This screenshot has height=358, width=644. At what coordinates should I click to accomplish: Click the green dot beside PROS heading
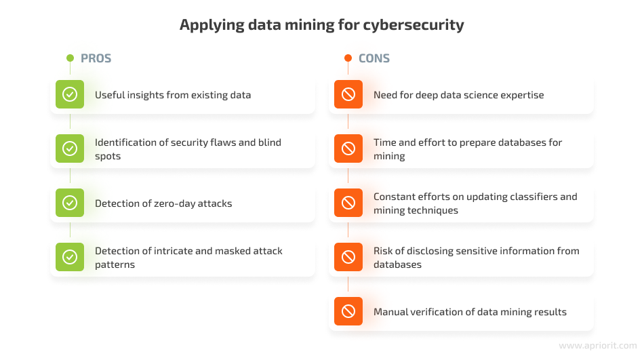coord(71,58)
